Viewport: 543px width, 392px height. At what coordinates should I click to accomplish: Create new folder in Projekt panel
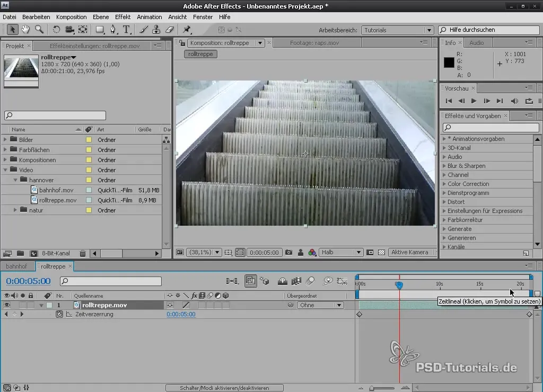click(x=21, y=254)
